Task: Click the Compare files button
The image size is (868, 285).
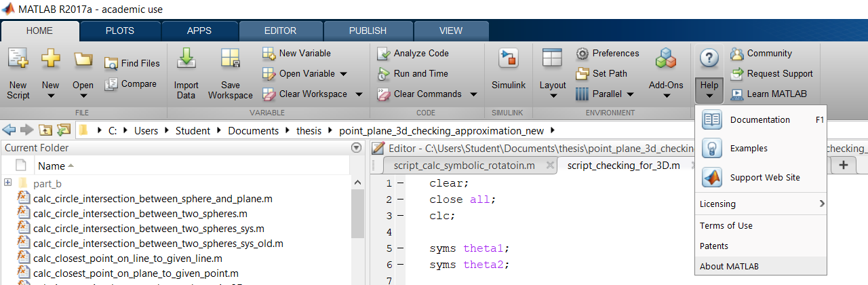Action: (x=131, y=84)
